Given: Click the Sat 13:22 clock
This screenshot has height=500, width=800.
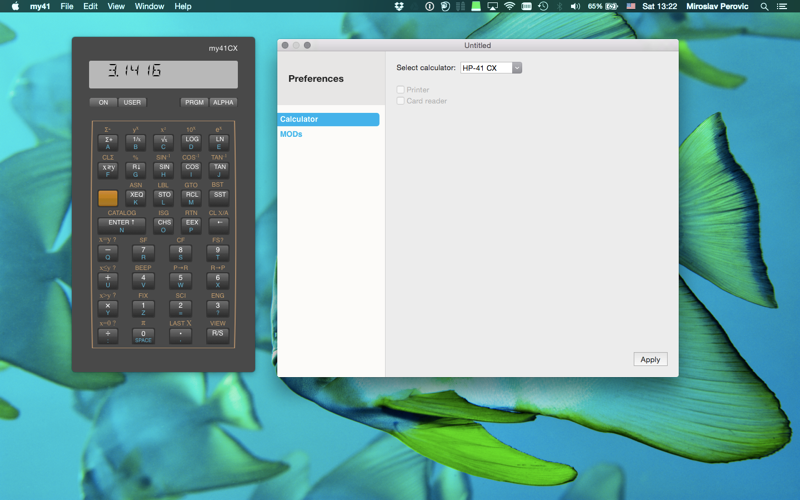Looking at the screenshot, I should point(659,6).
